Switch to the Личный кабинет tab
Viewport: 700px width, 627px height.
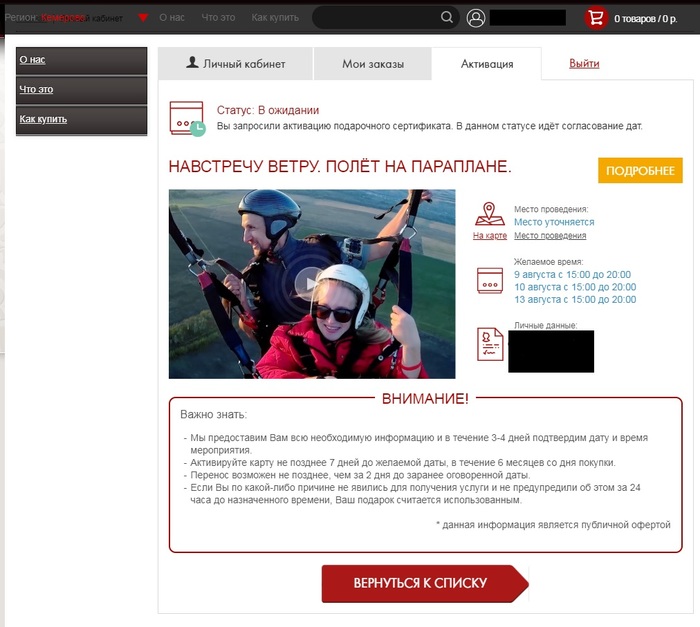pos(236,64)
